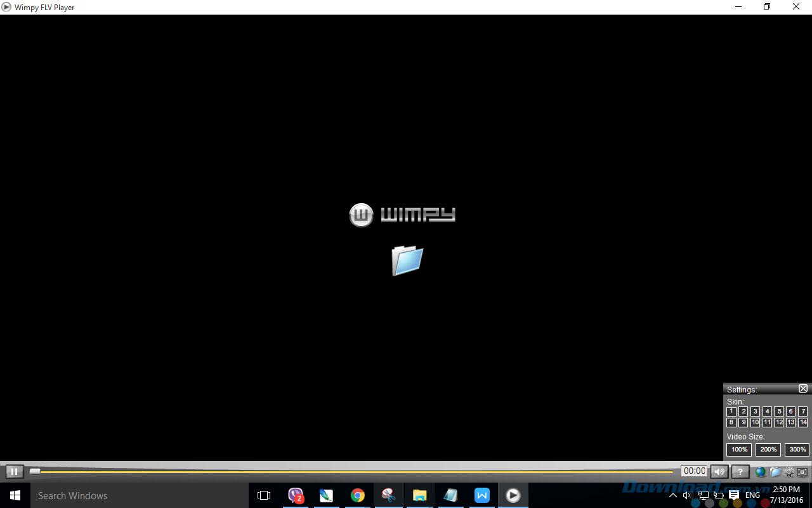The height and width of the screenshot is (508, 812).
Task: Open help via the question mark button
Action: 740,472
